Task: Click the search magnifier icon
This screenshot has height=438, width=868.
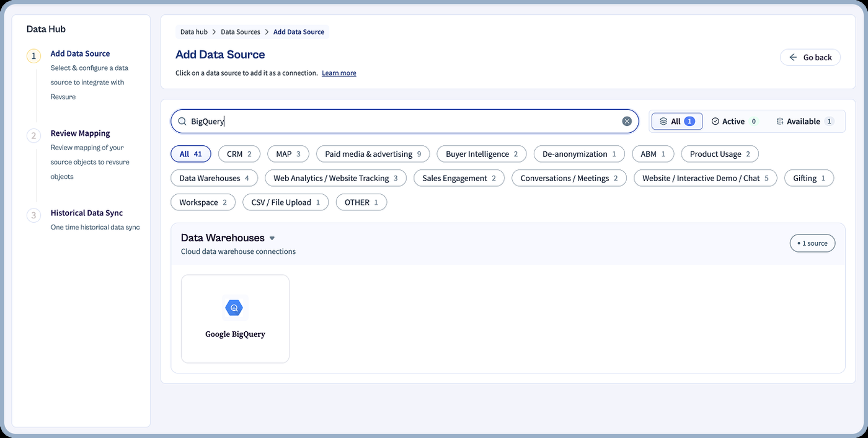Action: [x=182, y=122]
